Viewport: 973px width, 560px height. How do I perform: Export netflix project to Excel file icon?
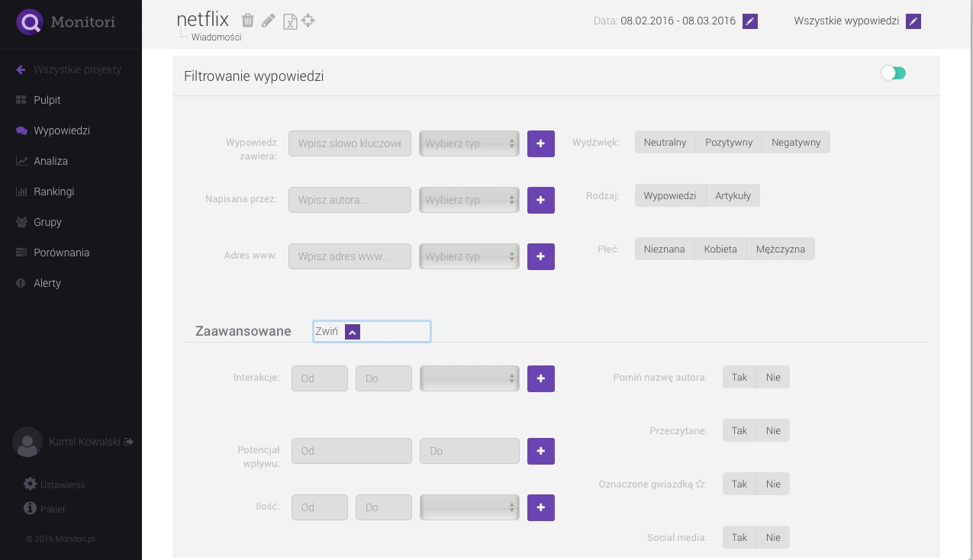tap(290, 21)
